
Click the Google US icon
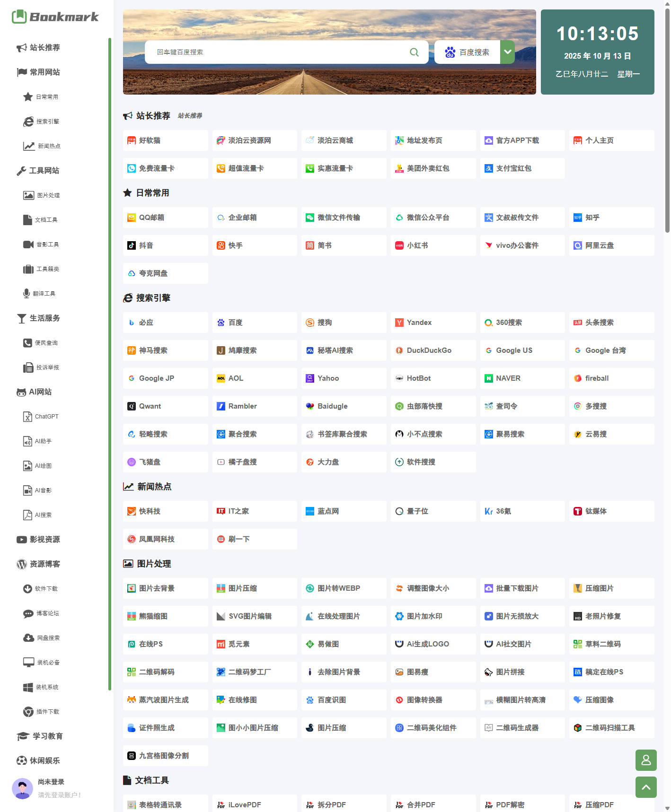(x=488, y=350)
